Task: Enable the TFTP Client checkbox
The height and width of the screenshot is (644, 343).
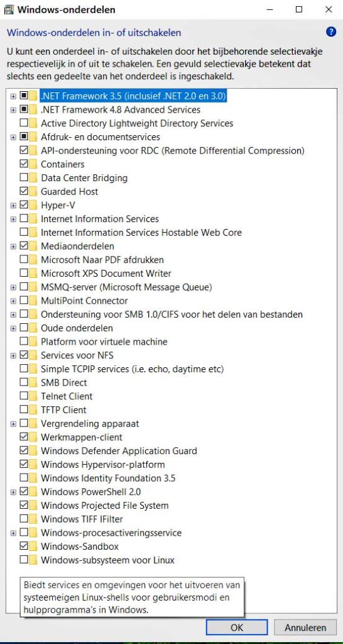Action: tap(24, 410)
